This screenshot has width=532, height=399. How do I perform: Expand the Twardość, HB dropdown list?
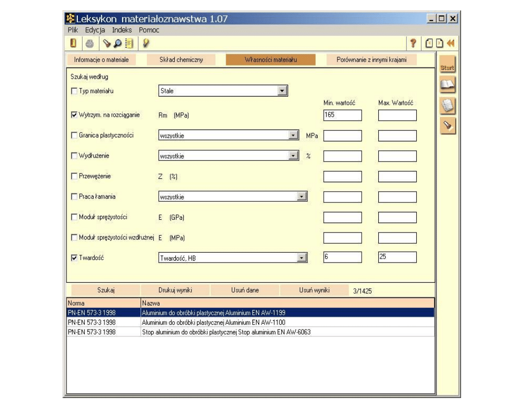pyautogui.click(x=301, y=258)
